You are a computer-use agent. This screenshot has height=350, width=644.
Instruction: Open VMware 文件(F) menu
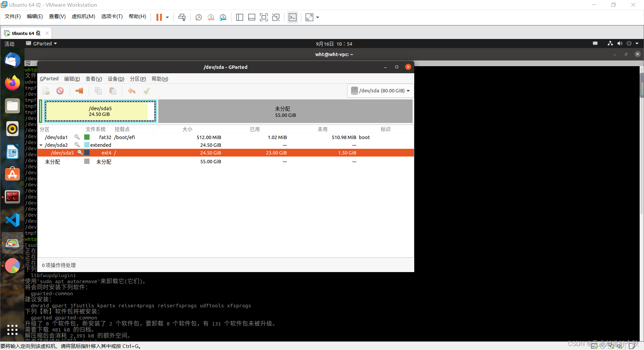(x=13, y=16)
